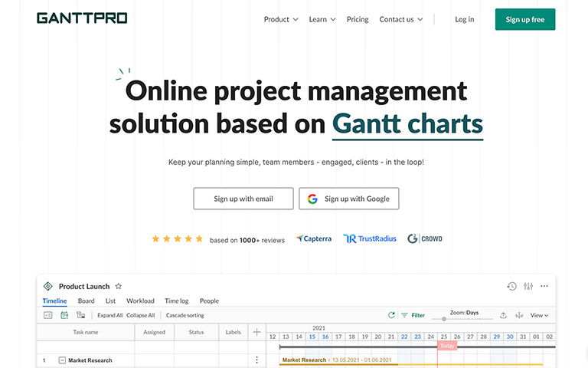The width and height of the screenshot is (588, 368).
Task: Switch to the People tab
Action: pyautogui.click(x=209, y=301)
